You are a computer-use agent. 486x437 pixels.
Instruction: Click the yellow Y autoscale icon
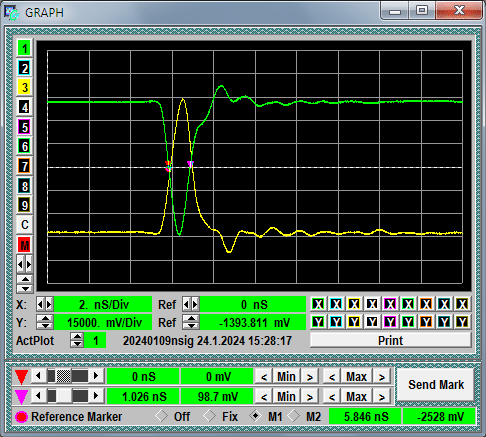(x=354, y=322)
